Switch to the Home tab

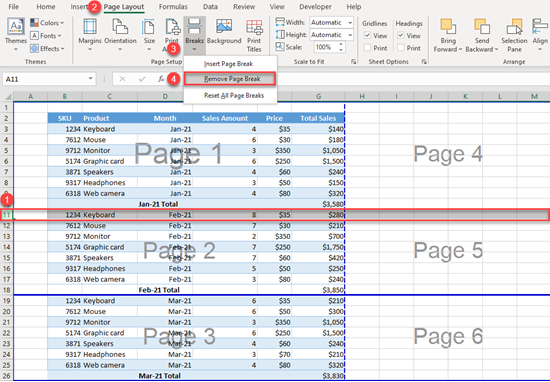click(x=46, y=7)
